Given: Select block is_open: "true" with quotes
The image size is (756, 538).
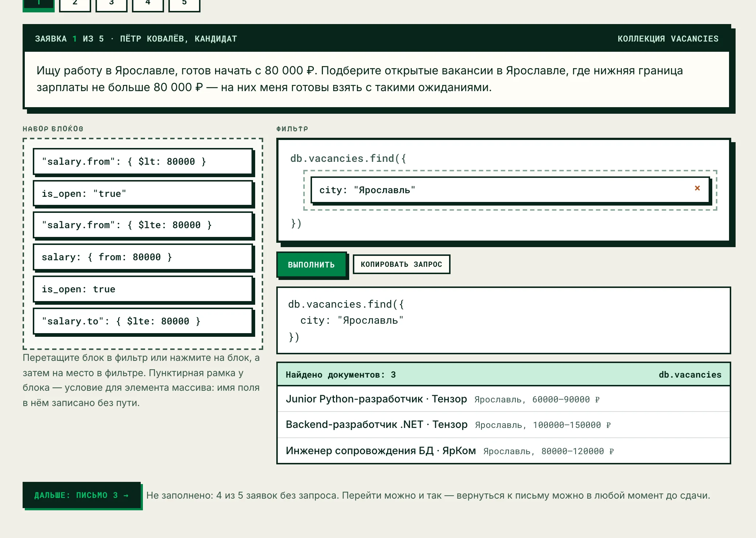Looking at the screenshot, I should pos(143,194).
